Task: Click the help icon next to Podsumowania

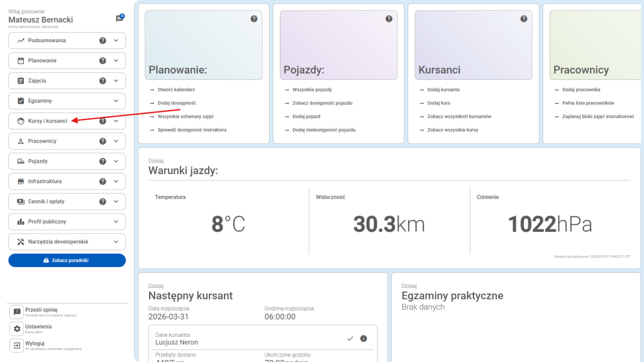Action: pos(103,41)
